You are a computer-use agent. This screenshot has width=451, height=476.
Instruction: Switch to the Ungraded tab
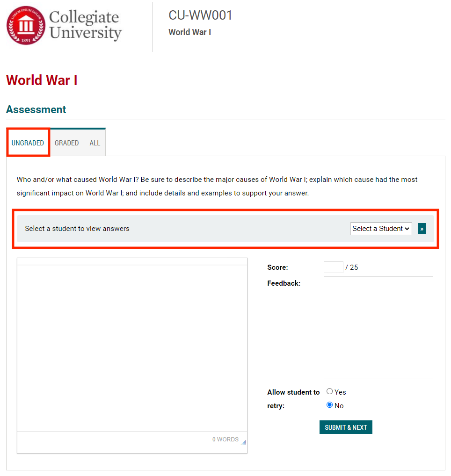28,142
